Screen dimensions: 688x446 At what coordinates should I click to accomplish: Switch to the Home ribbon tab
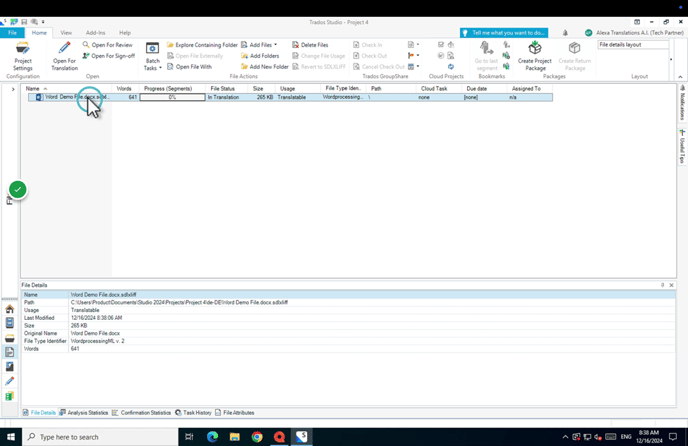pyautogui.click(x=39, y=32)
